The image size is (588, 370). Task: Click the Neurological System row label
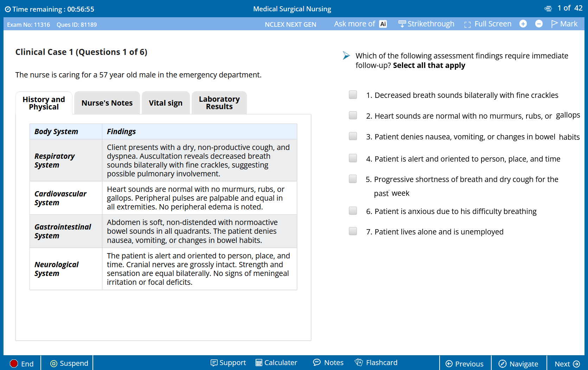(56, 269)
